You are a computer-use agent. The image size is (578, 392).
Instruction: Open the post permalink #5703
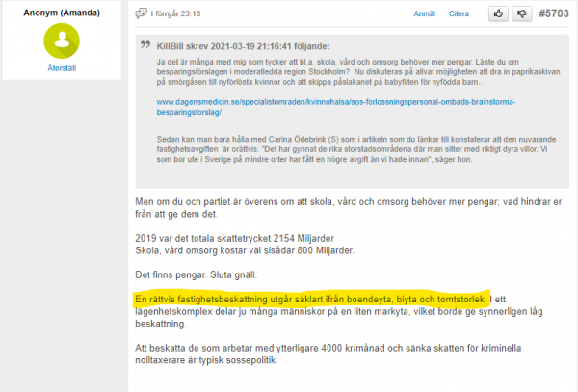[x=554, y=13]
